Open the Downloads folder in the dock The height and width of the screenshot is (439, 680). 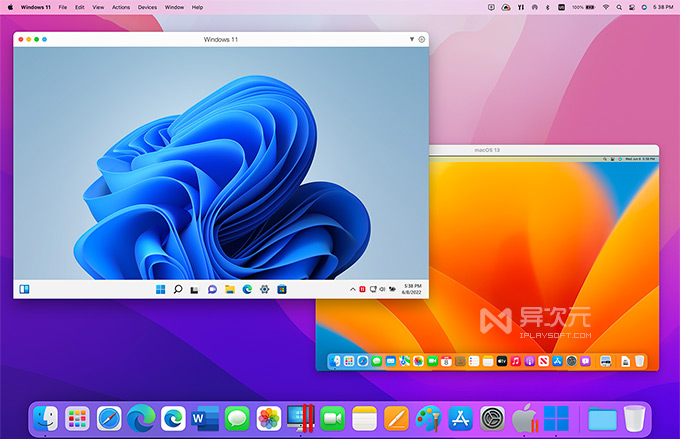click(602, 419)
